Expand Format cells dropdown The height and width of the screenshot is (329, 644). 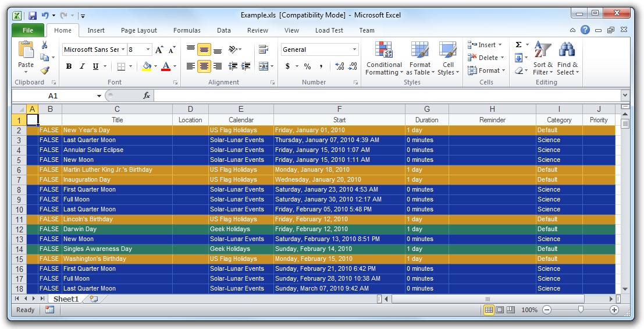486,70
